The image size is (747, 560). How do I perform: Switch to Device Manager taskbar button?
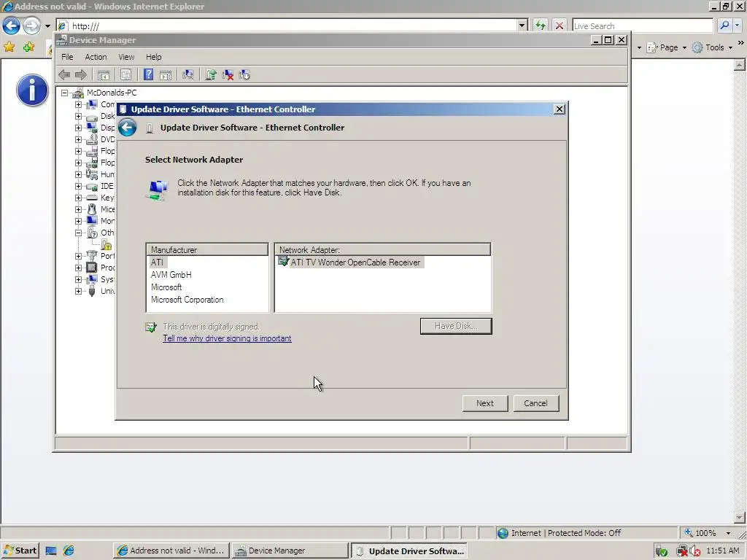click(290, 551)
